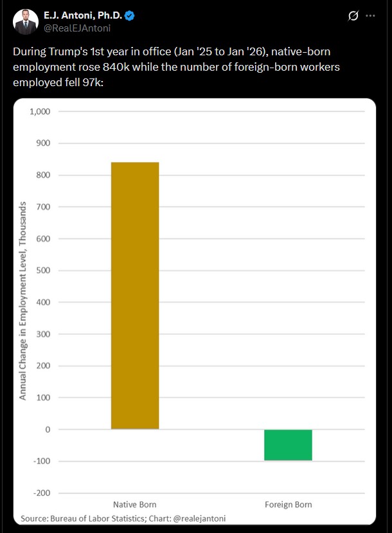This screenshot has height=533, width=392.
Task: Click the three-dot more options icon
Action: pos(371,15)
